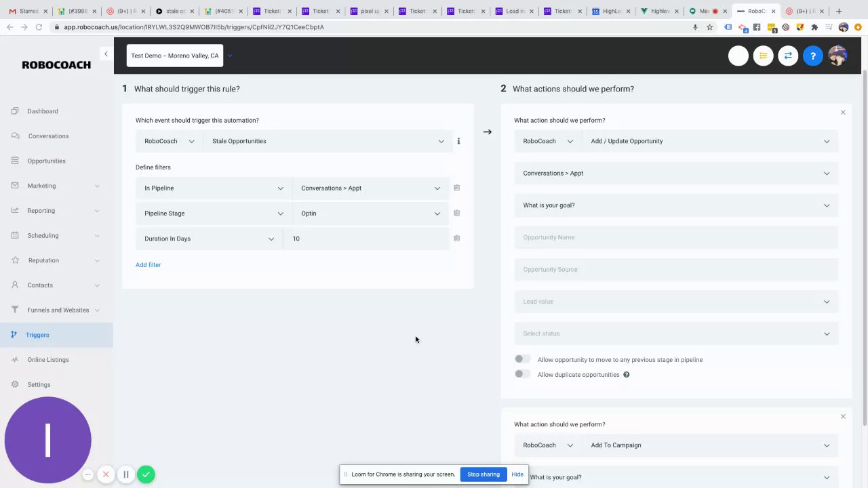Open the Conversations > Appt filter value dropdown

coord(370,188)
